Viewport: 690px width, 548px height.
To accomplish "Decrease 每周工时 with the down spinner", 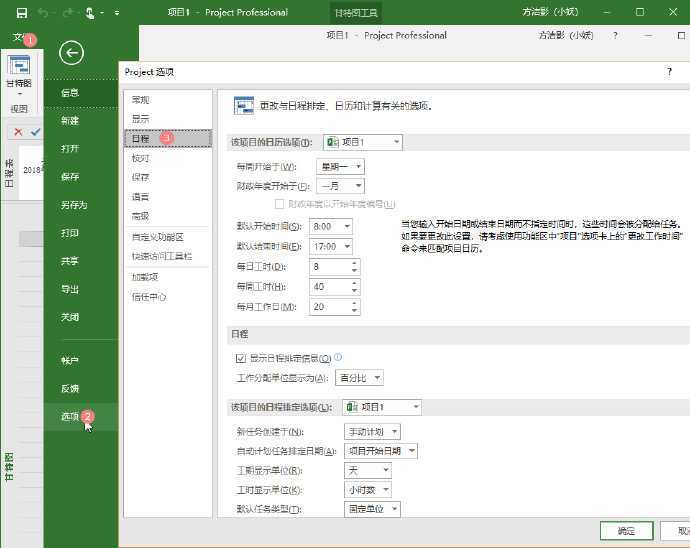I will [x=354, y=291].
